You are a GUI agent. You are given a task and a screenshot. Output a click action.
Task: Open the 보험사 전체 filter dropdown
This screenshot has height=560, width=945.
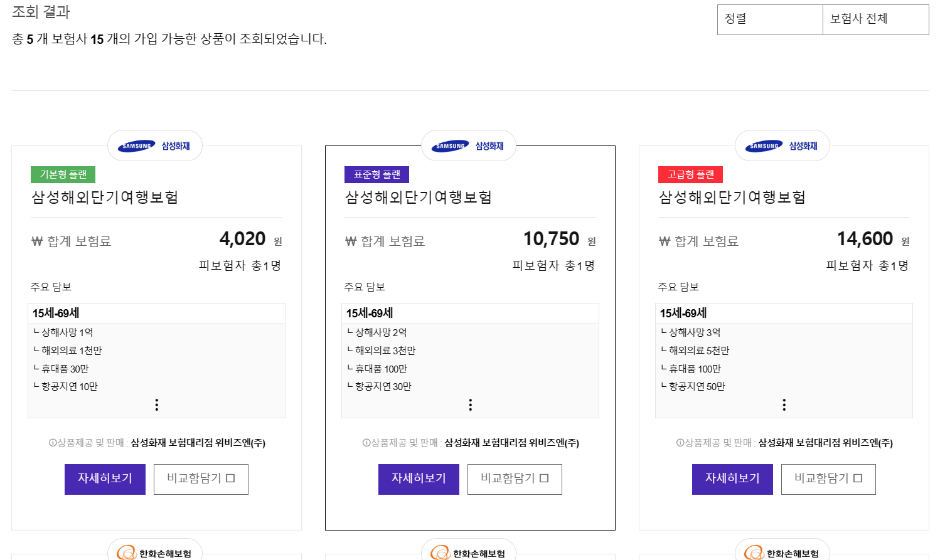[x=876, y=19]
